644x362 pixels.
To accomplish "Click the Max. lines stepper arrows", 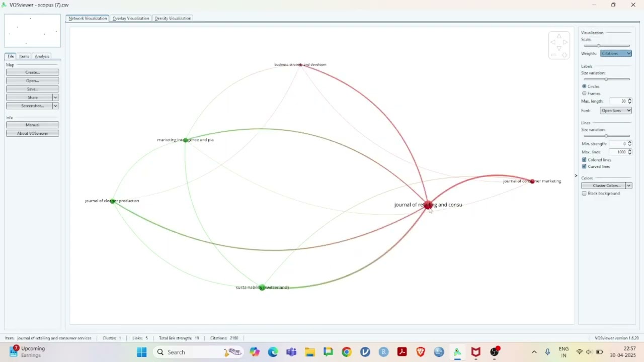I will pos(630,152).
